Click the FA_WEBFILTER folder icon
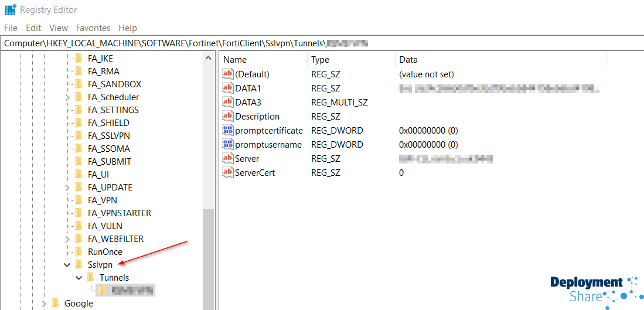 79,239
